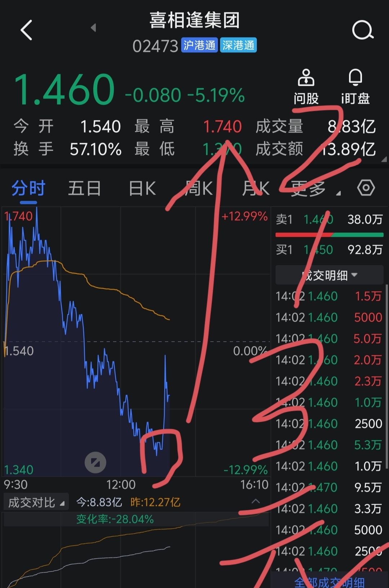
Task: Tap the 买1 bid price row
Action: click(329, 249)
